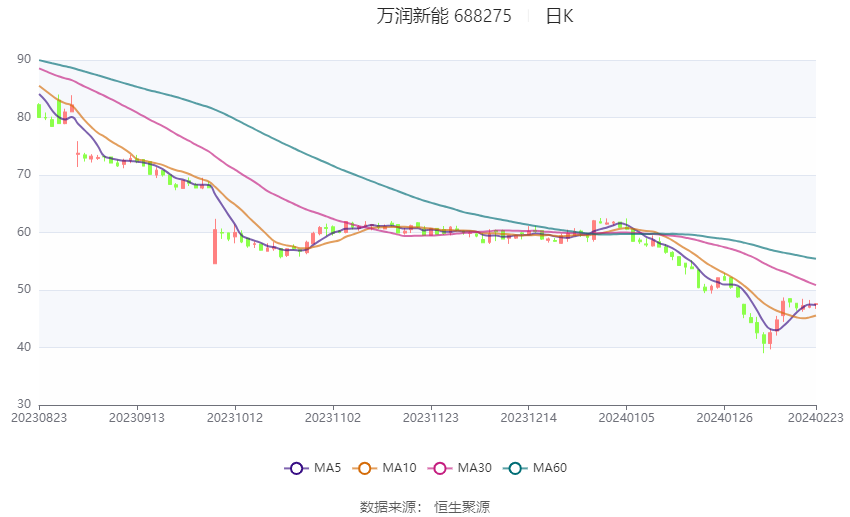The height and width of the screenshot is (517, 850).
Task: Click the y-axis value 80
Action: coord(24,117)
